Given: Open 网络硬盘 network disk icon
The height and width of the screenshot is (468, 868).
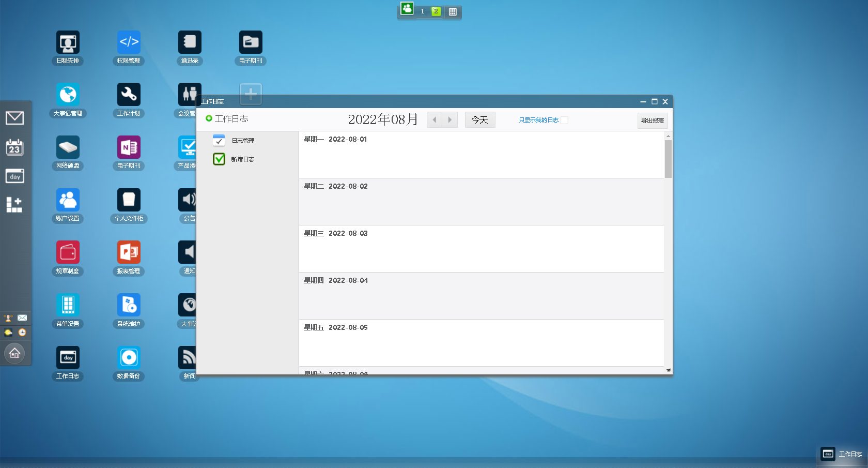Looking at the screenshot, I should [68, 147].
